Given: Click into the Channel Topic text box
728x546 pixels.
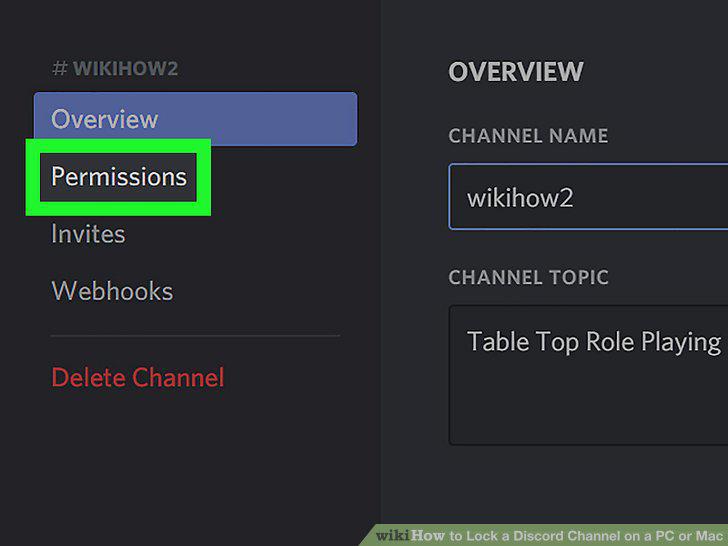Looking at the screenshot, I should (588, 375).
